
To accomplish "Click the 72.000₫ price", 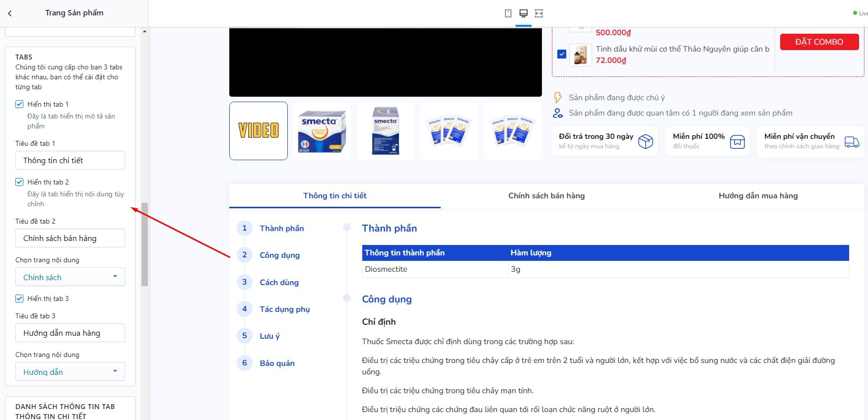I will (611, 60).
